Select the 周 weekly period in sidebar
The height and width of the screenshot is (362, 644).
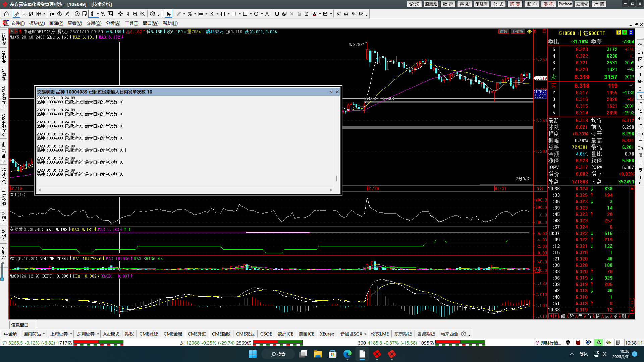click(x=640, y=156)
